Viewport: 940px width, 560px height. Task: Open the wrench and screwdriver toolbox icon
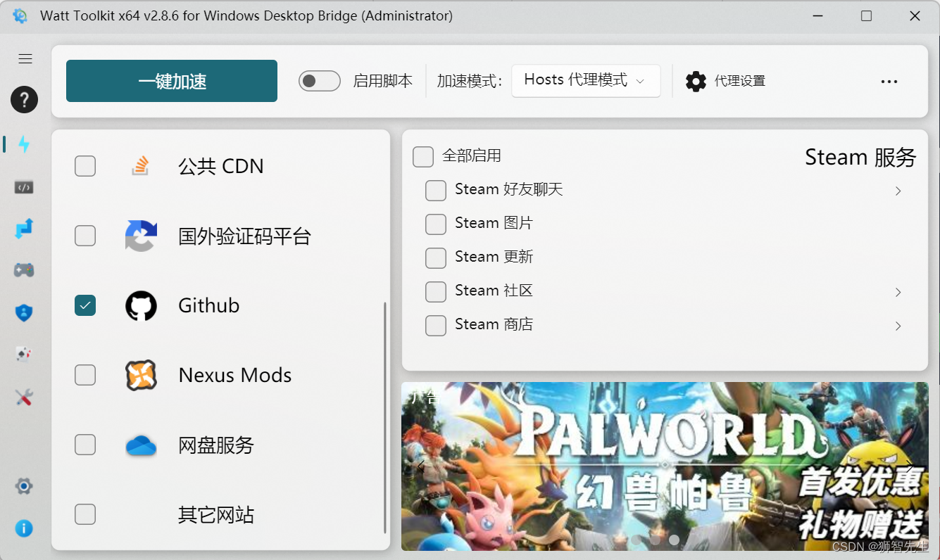coord(24,397)
